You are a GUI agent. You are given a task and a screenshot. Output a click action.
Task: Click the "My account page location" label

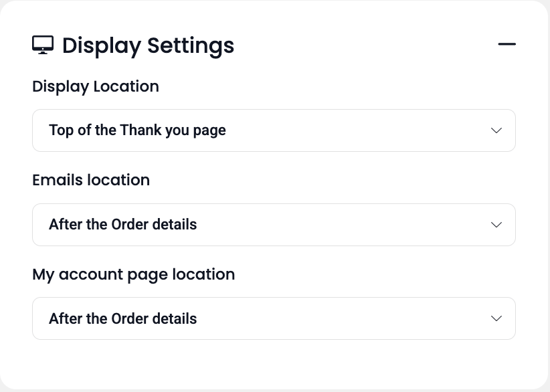click(133, 274)
